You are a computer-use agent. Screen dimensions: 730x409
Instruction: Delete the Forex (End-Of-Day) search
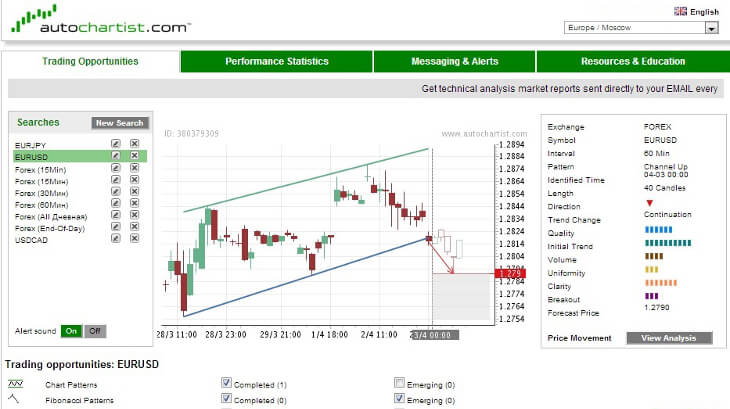point(134,227)
